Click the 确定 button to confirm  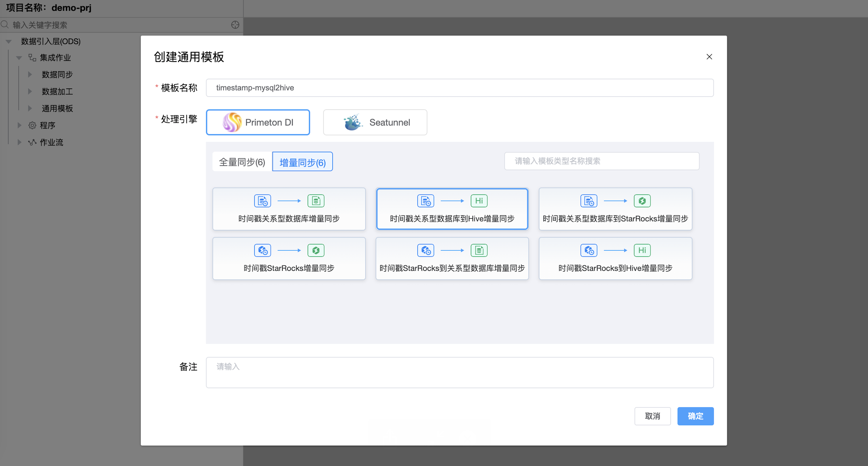[695, 416]
